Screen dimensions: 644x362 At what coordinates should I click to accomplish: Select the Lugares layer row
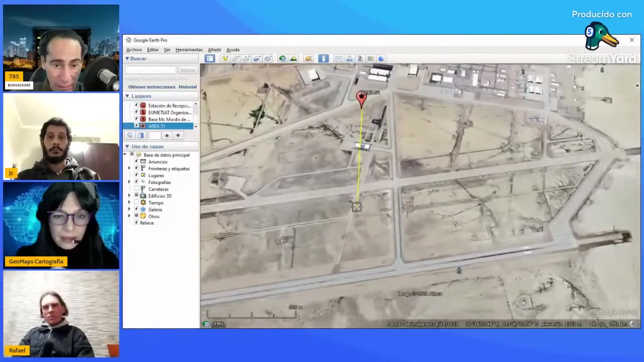coord(156,175)
